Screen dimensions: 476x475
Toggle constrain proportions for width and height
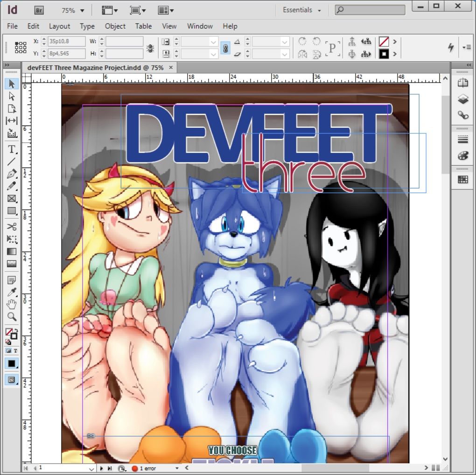(150, 48)
